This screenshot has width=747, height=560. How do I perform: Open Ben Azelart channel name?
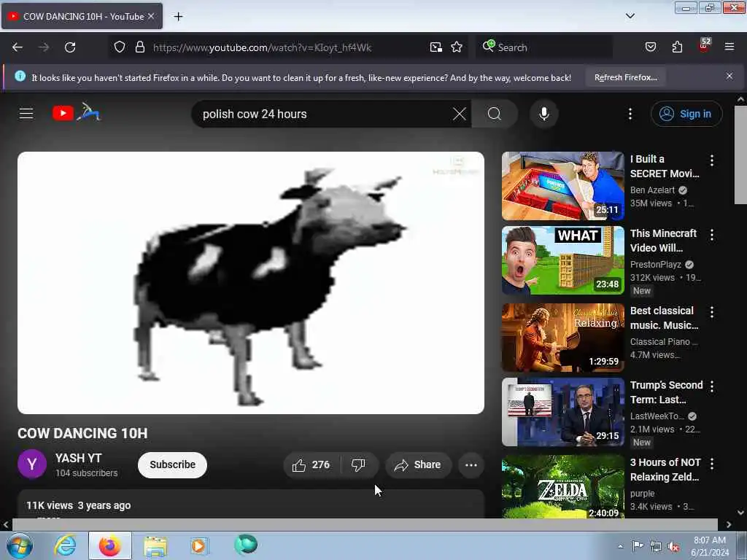pyautogui.click(x=652, y=190)
